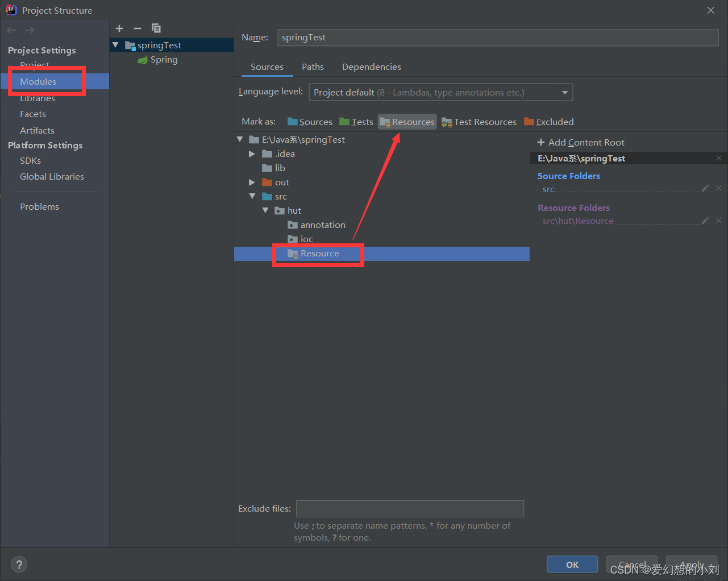The width and height of the screenshot is (728, 581).
Task: Open Facets settings
Action: pos(33,114)
